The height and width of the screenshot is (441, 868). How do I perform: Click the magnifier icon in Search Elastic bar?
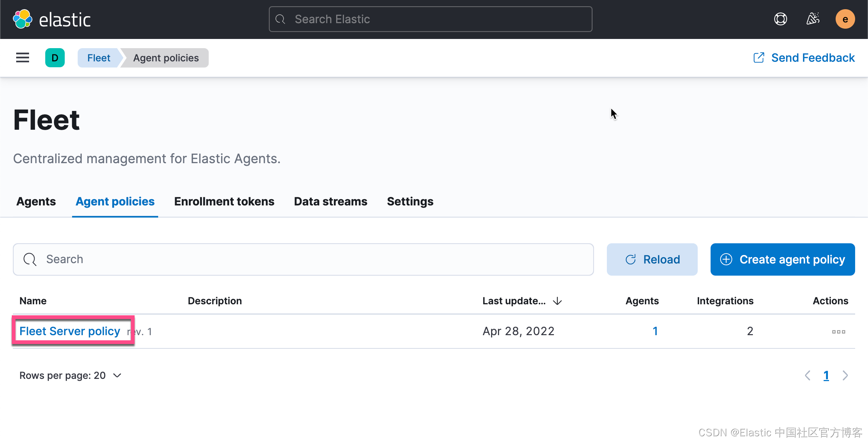click(x=281, y=19)
